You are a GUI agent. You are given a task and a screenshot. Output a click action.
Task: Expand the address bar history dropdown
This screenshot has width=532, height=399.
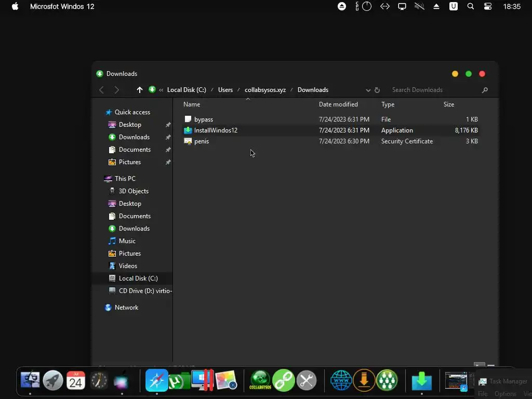[x=368, y=90]
